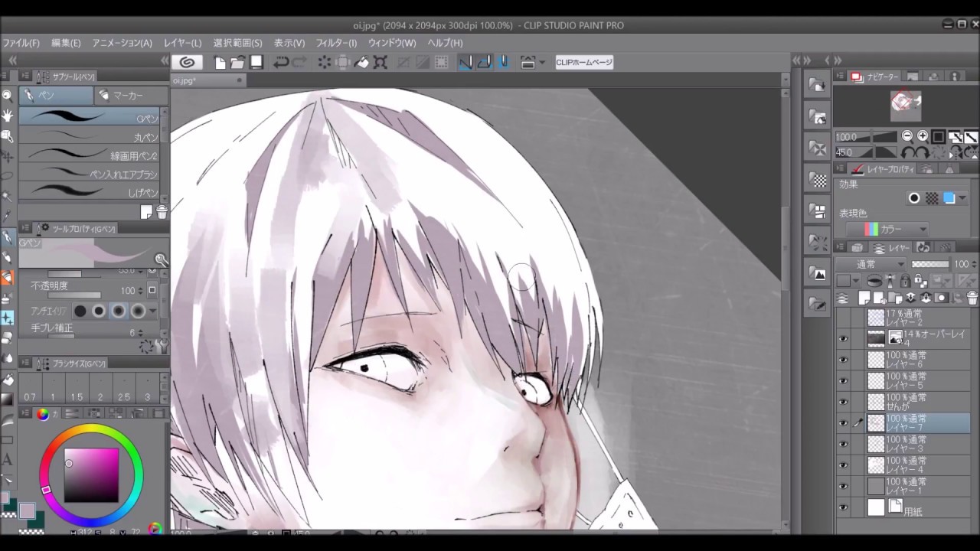Image resolution: width=980 pixels, height=551 pixels.
Task: Set anti-aliasing to none (first circle)
Action: click(80, 311)
